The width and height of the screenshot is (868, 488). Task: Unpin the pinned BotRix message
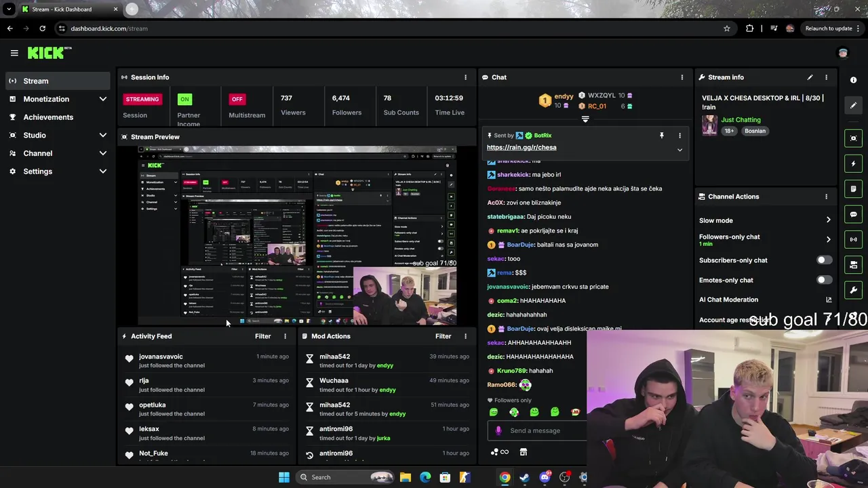click(x=662, y=136)
